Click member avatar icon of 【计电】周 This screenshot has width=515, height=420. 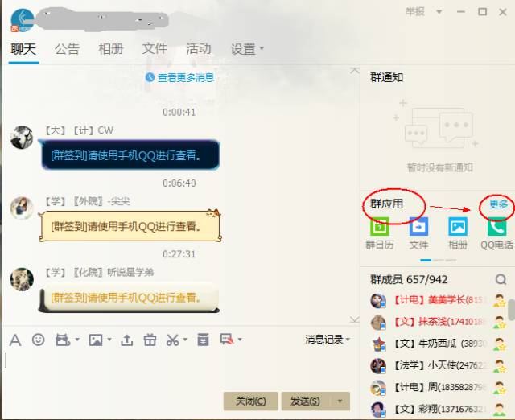click(x=378, y=388)
